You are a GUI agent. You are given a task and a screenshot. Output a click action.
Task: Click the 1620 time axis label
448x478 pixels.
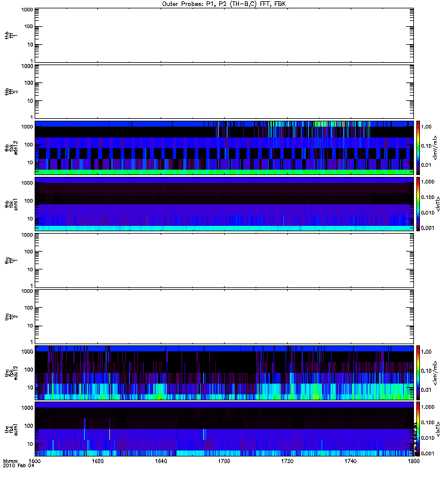(98, 461)
